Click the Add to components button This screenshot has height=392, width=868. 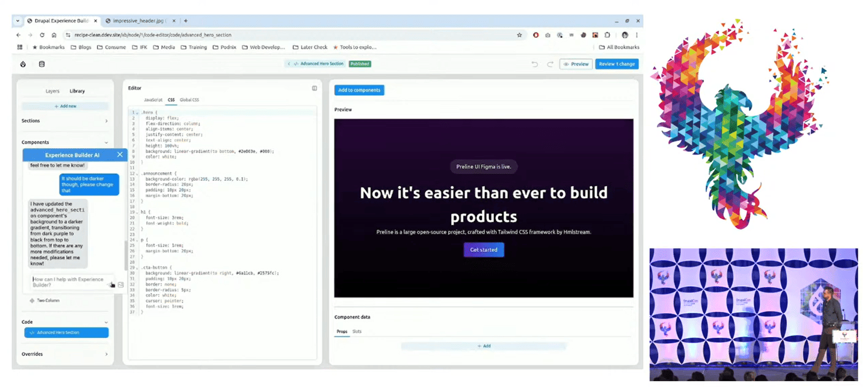tap(359, 90)
